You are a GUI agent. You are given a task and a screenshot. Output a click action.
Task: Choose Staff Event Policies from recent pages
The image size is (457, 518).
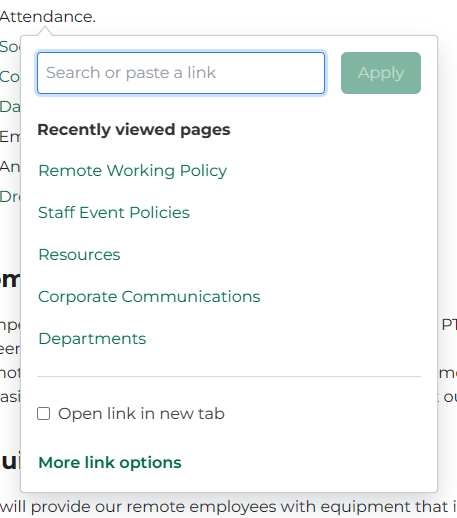tap(114, 213)
